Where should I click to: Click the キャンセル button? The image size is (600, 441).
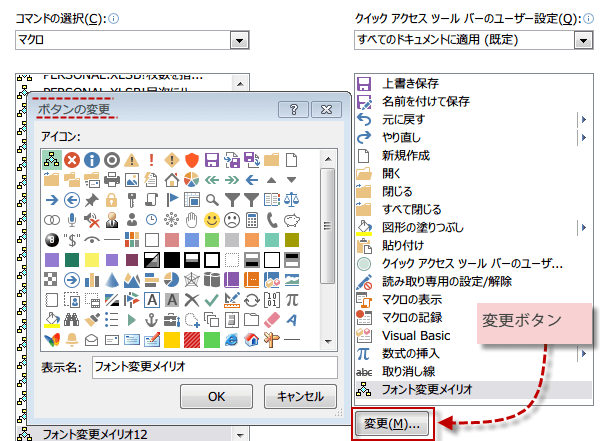click(300, 397)
